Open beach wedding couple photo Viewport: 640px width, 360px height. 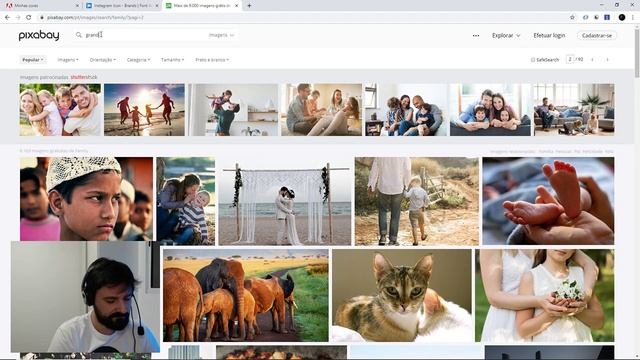284,201
